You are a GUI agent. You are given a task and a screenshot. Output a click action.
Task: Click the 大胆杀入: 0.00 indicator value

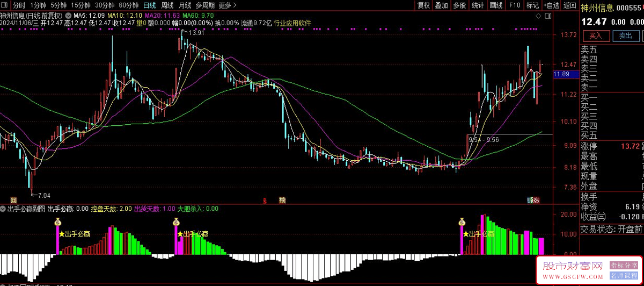pos(197,209)
